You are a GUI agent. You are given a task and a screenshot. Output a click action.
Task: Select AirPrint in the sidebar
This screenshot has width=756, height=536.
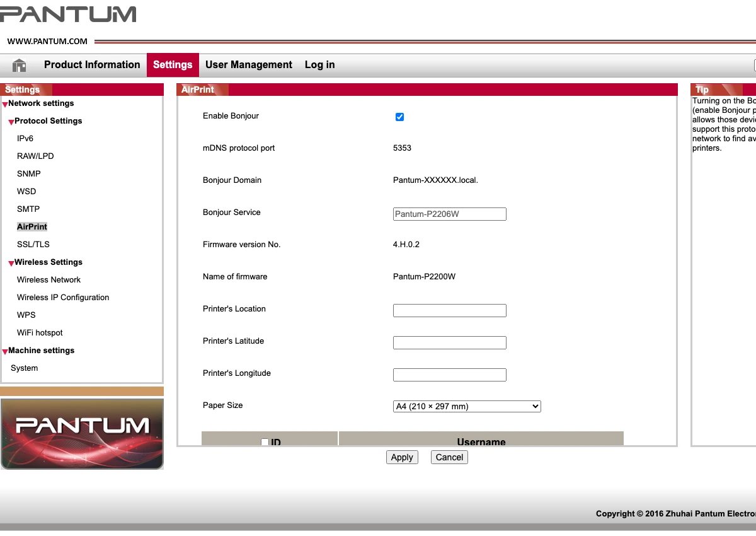click(x=32, y=226)
